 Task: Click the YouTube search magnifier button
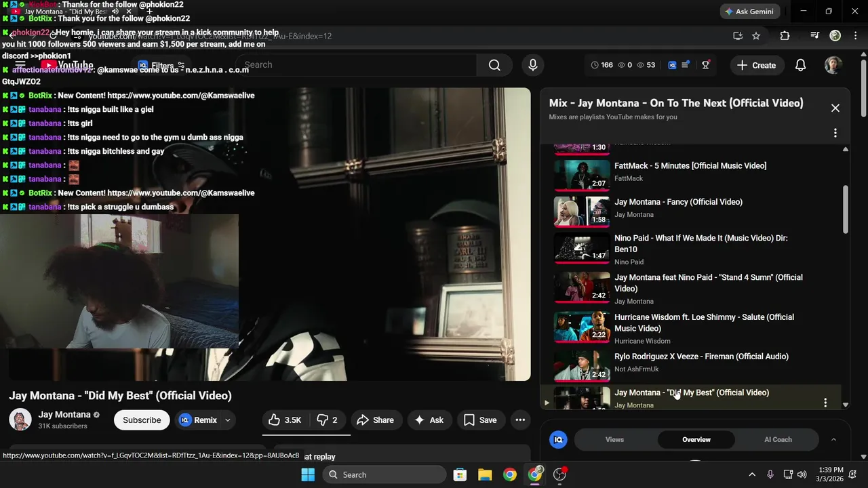tap(494, 65)
